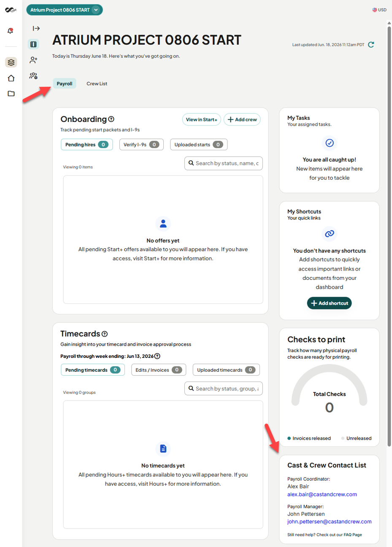Click the payroll week ending help icon
The height and width of the screenshot is (547, 392).
tap(157, 356)
